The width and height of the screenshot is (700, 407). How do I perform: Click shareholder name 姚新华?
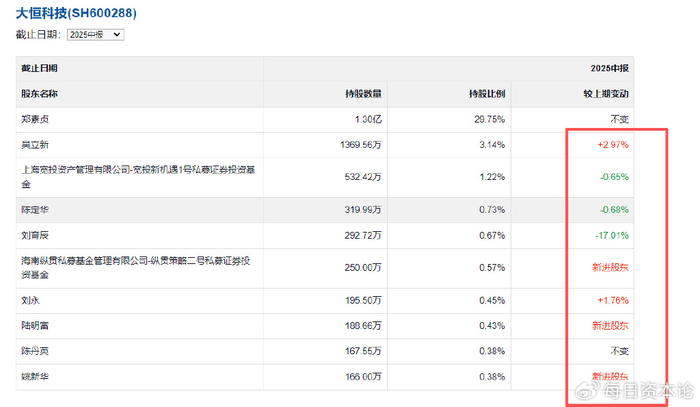(35, 378)
